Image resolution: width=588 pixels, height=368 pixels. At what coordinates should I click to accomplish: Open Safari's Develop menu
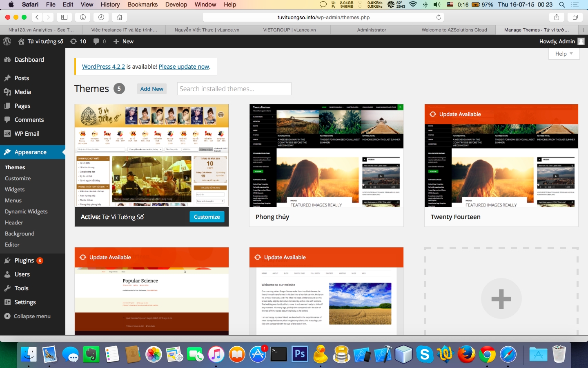point(176,4)
